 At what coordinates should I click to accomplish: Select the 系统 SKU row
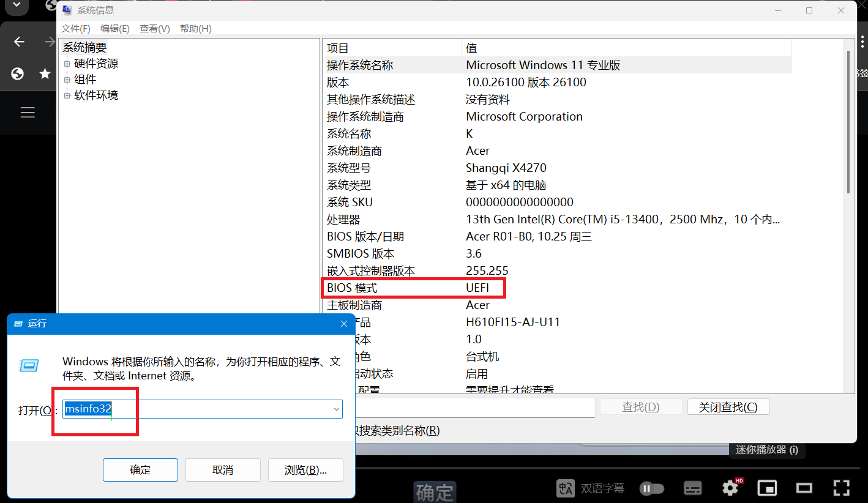click(558, 202)
